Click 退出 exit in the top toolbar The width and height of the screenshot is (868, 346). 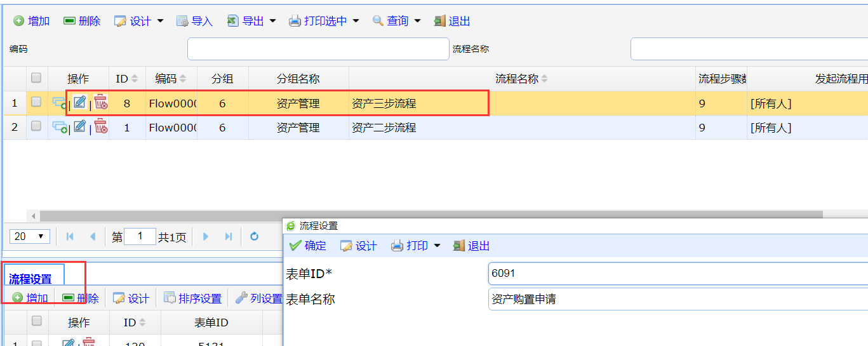[x=452, y=21]
